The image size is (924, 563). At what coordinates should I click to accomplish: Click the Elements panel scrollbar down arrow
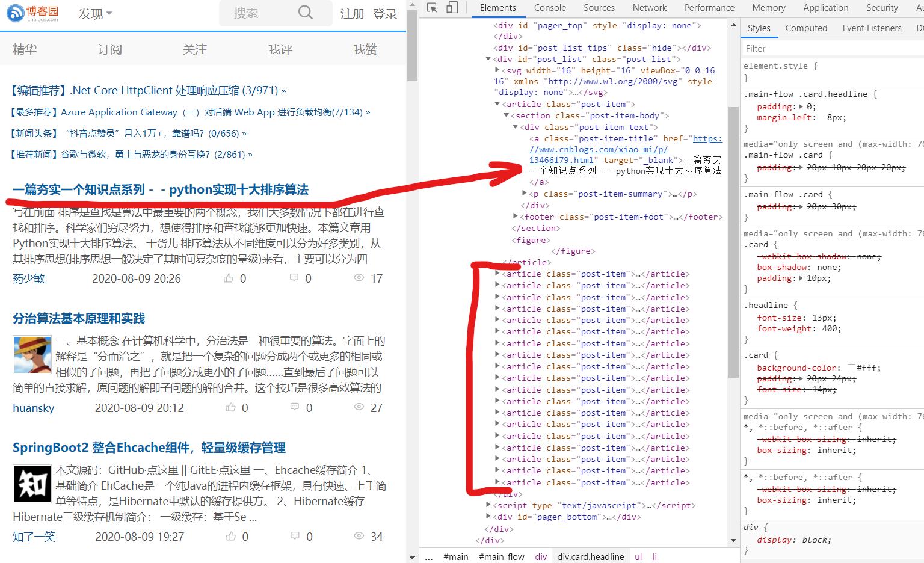pos(733,540)
